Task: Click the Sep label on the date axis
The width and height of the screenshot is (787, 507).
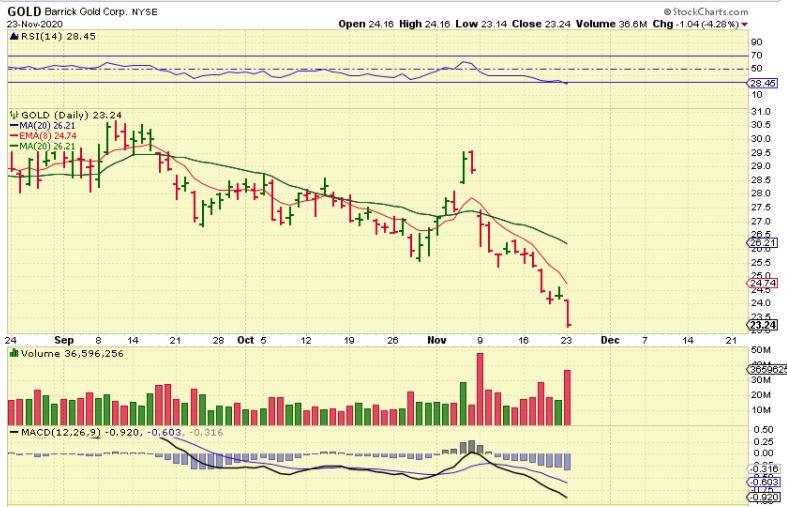Action: tap(64, 340)
